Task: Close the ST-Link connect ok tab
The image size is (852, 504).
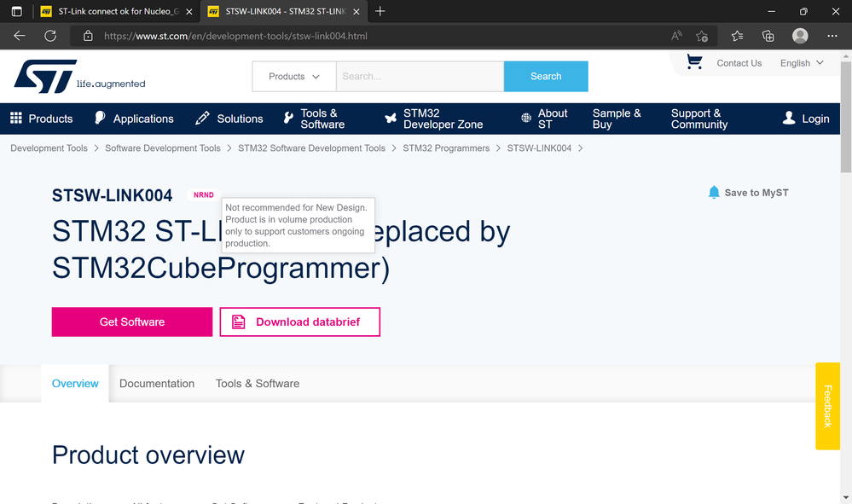Action: tap(189, 11)
